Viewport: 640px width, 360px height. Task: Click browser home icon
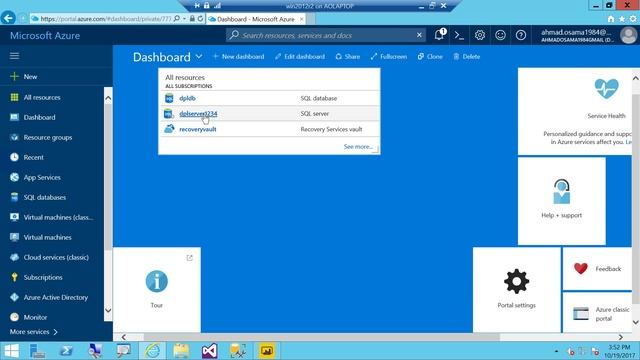click(611, 19)
